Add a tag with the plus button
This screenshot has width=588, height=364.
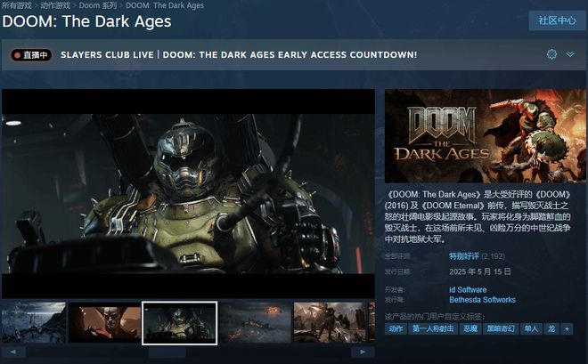(567, 328)
